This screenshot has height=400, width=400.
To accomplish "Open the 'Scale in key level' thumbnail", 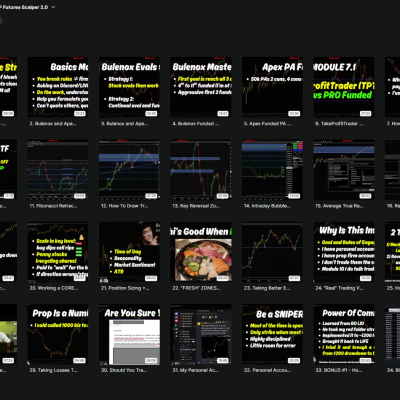I will pos(58,252).
